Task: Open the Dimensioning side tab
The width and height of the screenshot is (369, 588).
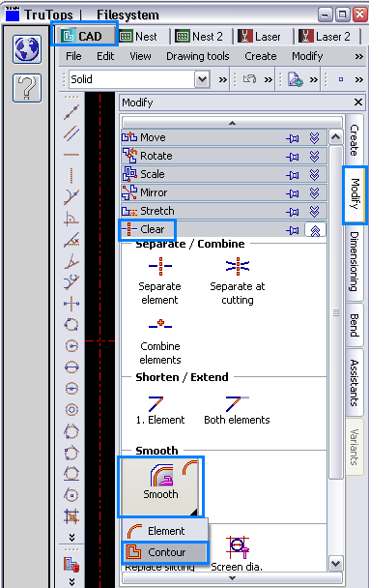Action: coord(355,262)
